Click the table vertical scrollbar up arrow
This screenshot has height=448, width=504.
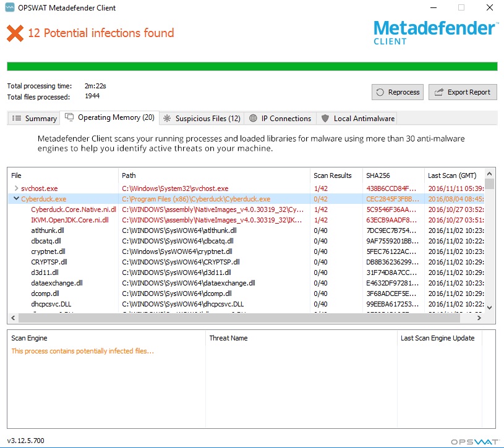click(x=490, y=174)
